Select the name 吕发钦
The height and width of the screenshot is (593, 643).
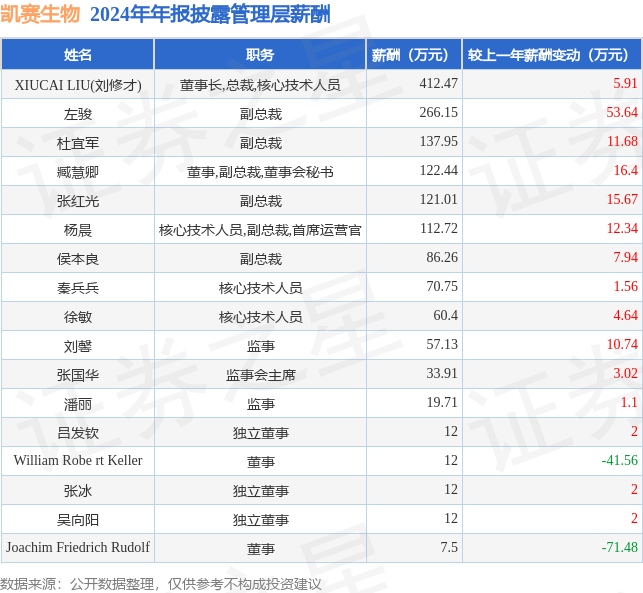point(78,433)
